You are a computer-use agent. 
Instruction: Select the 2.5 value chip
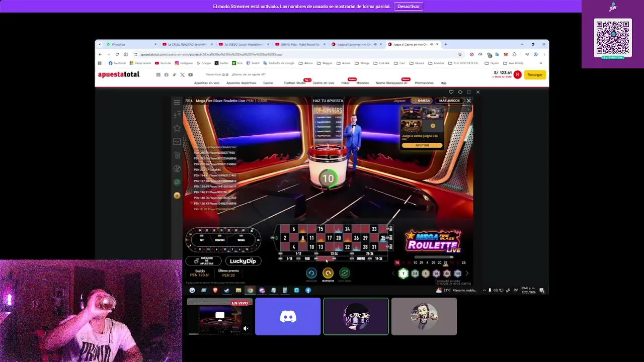(415, 274)
